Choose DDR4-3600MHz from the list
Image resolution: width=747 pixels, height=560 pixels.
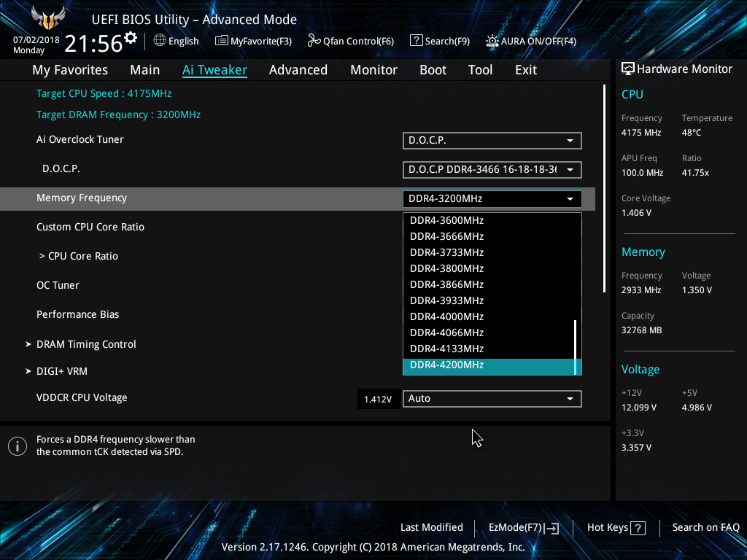coord(489,220)
